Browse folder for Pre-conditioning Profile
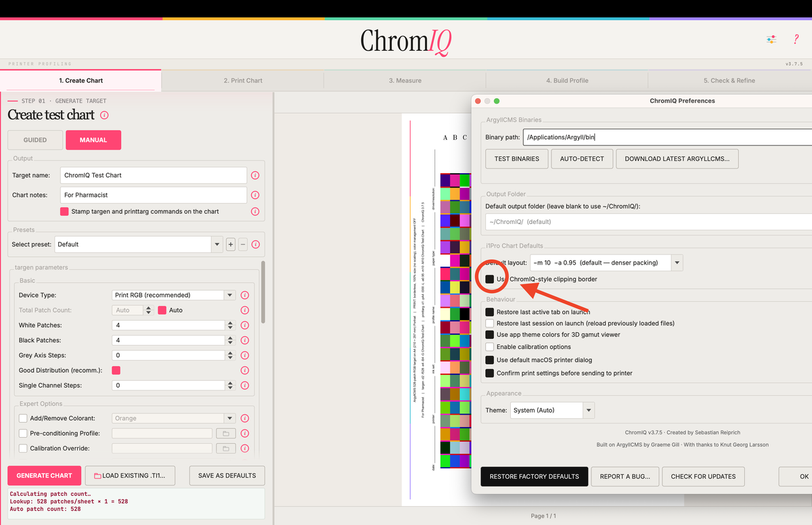The width and height of the screenshot is (812, 525). coord(225,433)
